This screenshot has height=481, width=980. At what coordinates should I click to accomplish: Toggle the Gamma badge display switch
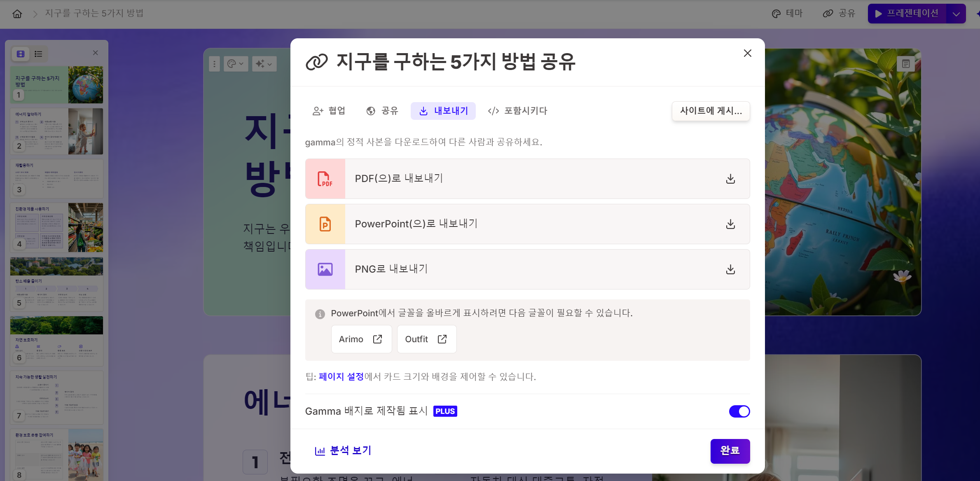(x=739, y=411)
